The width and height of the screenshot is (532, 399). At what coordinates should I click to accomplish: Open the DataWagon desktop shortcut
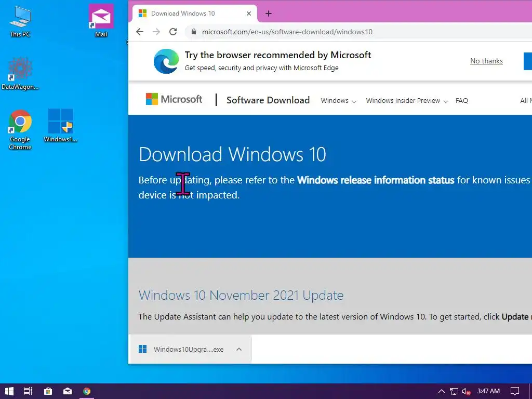[20, 73]
